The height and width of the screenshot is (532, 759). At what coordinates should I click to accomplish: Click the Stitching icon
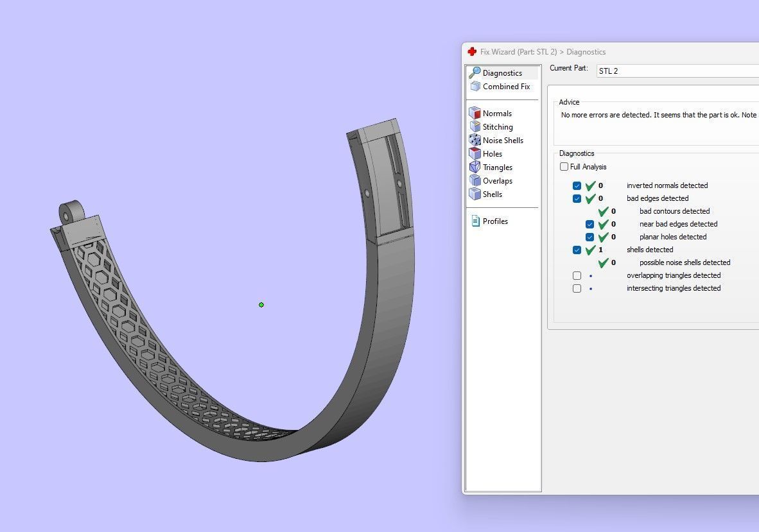tap(475, 126)
